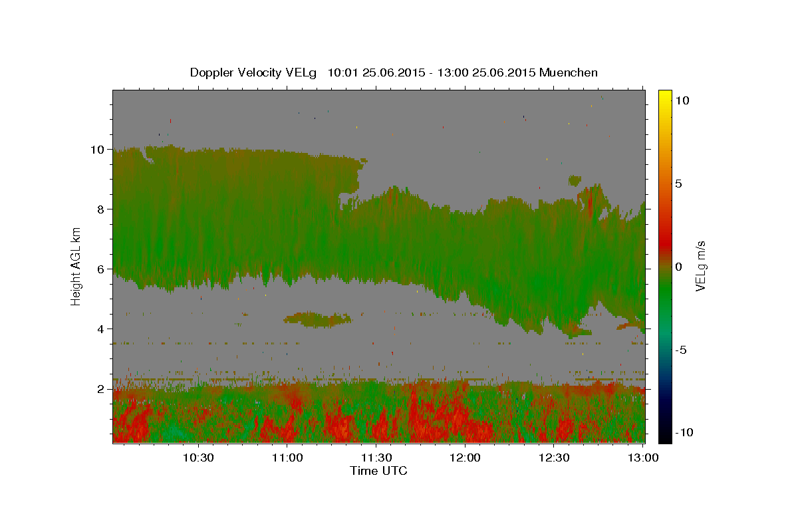This screenshot has height=532, width=798.
Task: Click colorbar tick label '5'
Action: coord(680,184)
